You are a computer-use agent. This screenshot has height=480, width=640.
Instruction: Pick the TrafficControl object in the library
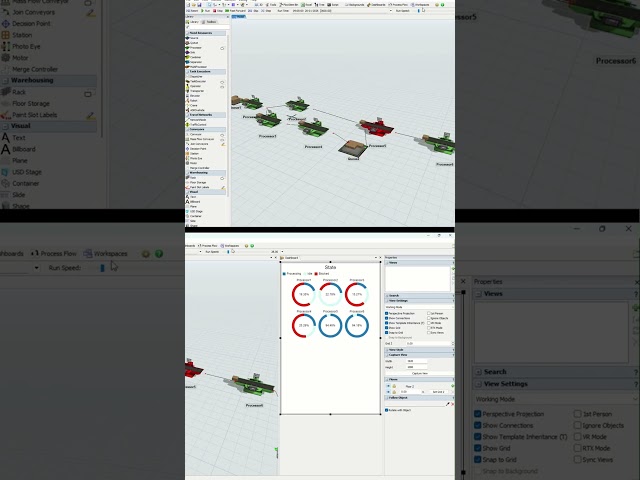coord(196,124)
